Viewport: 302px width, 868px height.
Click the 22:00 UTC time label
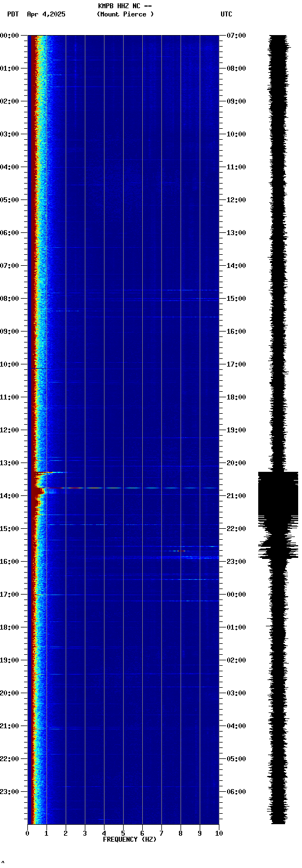[x=236, y=529]
